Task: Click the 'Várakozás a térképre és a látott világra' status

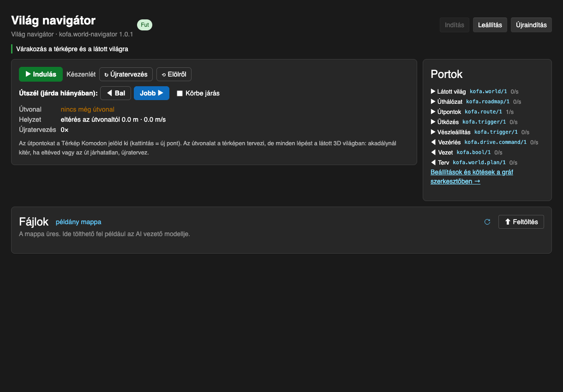Action: [x=72, y=48]
